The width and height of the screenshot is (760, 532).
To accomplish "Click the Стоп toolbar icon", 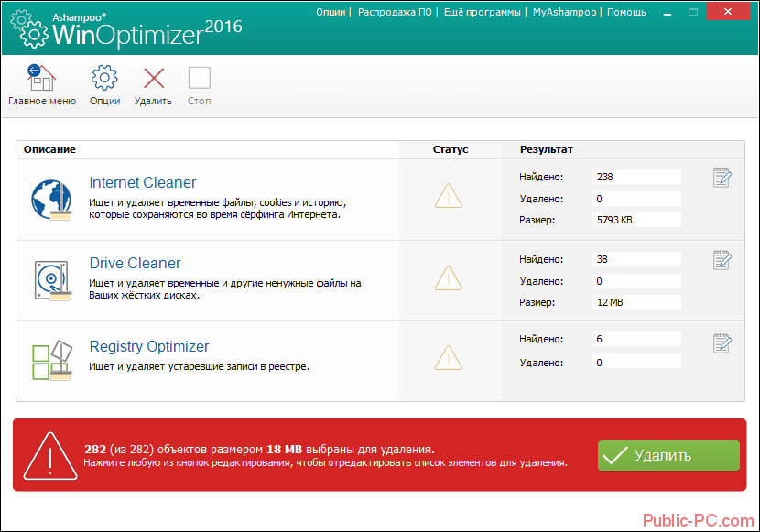I will click(199, 78).
